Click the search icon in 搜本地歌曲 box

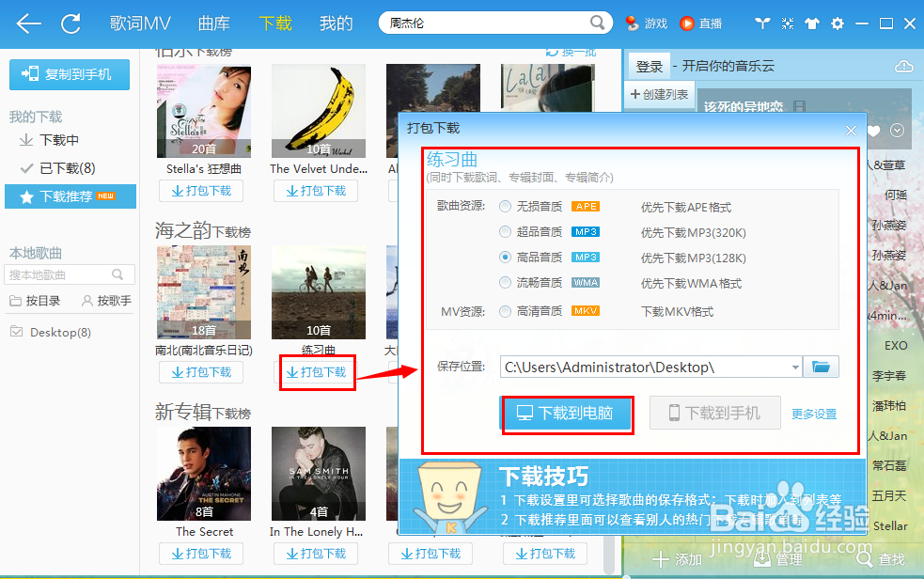click(x=117, y=274)
